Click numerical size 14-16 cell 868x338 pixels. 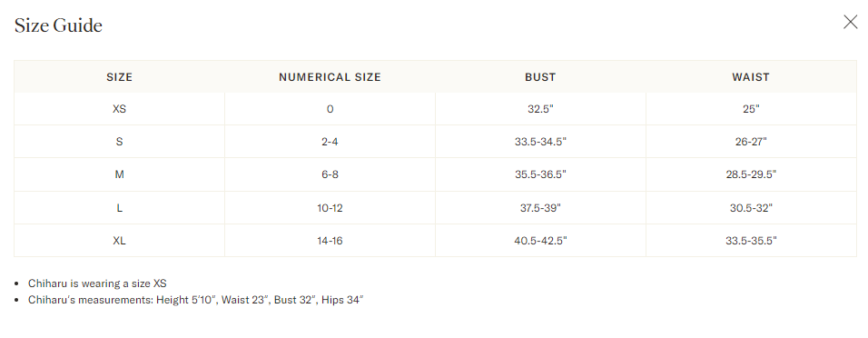pos(330,241)
